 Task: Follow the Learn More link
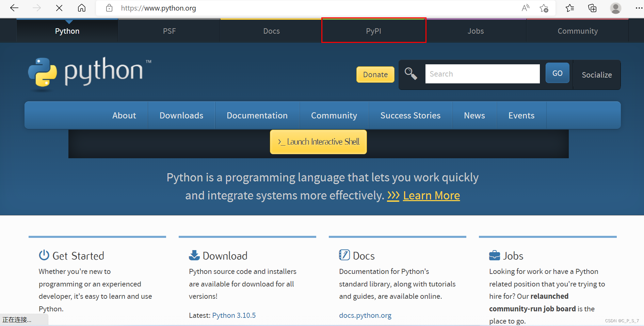(431, 195)
